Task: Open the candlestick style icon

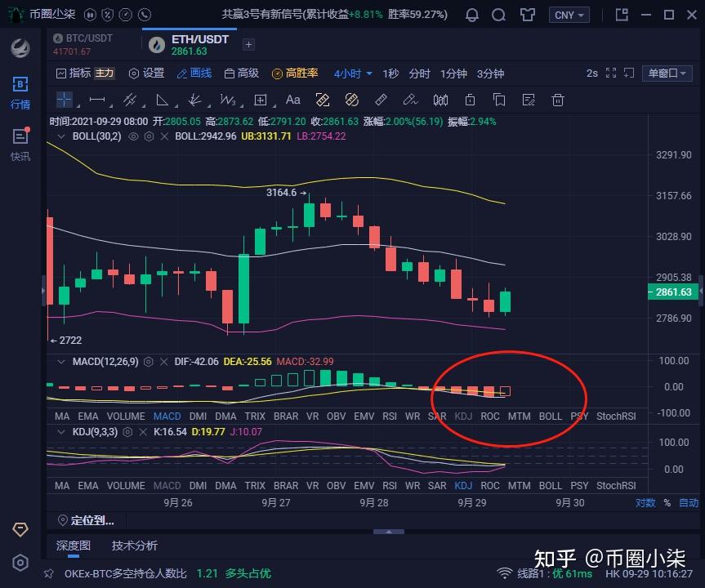Action: (440, 100)
